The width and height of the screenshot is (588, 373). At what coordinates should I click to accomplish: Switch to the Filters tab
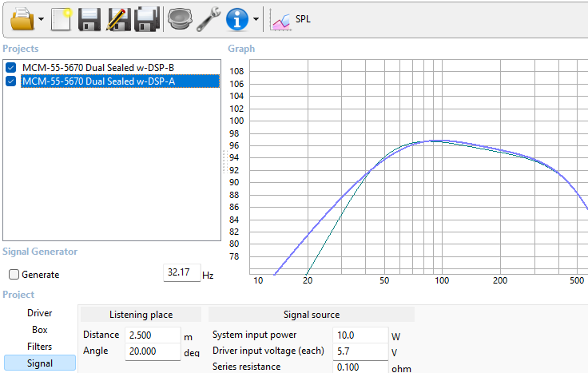coord(40,347)
